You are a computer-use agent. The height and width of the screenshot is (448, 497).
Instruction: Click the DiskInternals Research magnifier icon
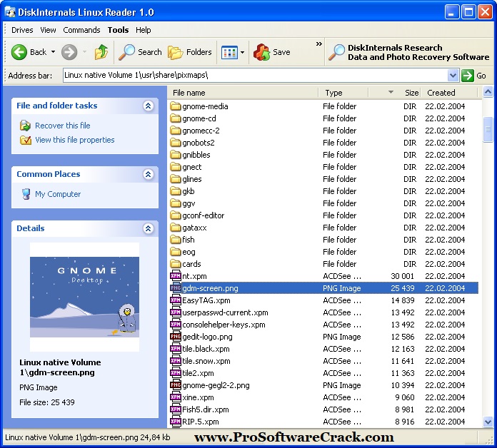pos(336,52)
